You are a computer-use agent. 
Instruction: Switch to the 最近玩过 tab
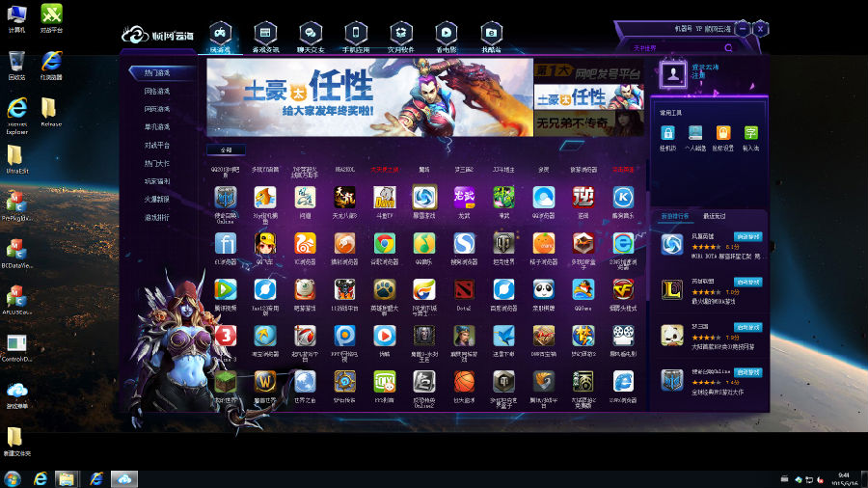715,216
